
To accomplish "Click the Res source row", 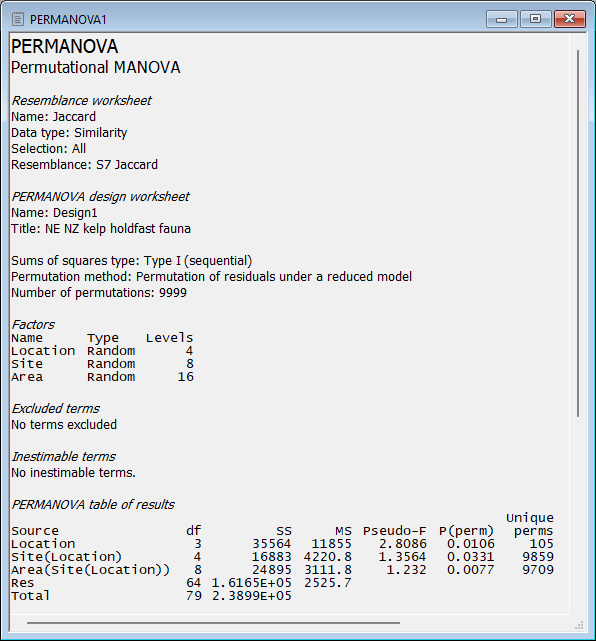I will point(23,583).
